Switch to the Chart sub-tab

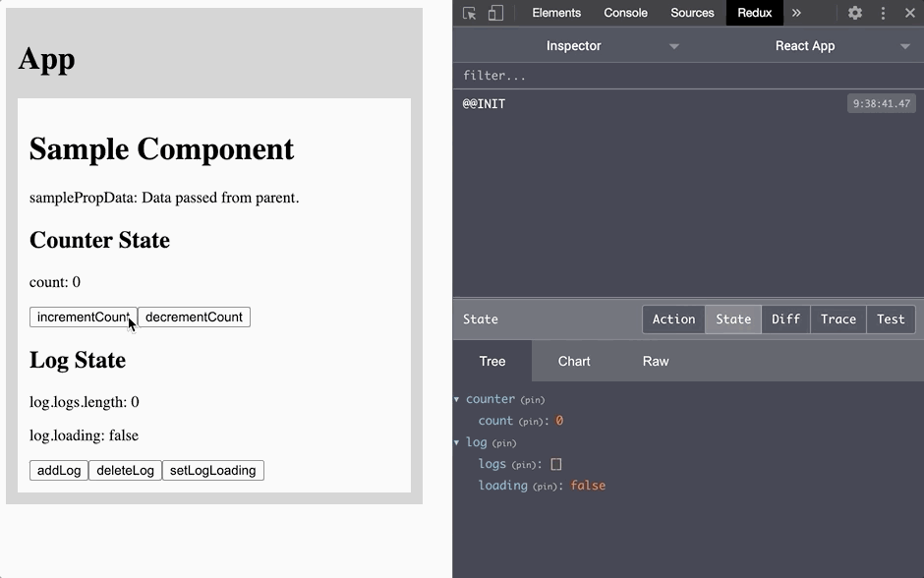point(574,361)
